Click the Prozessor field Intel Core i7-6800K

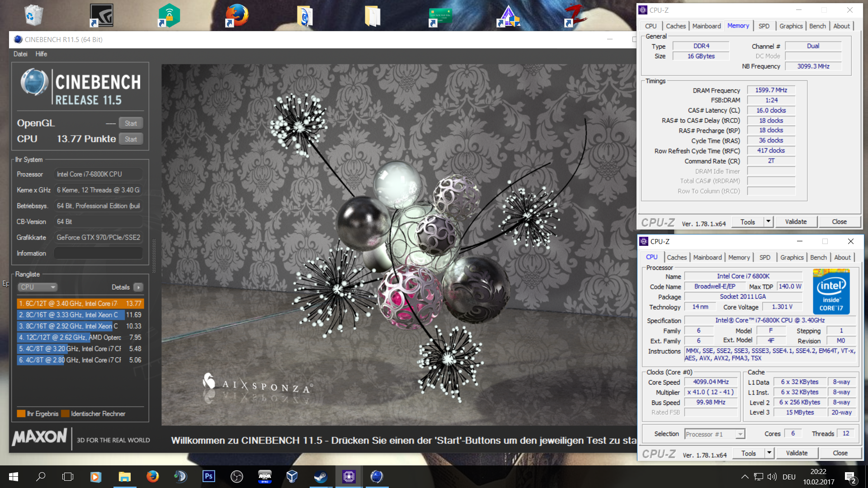pyautogui.click(x=99, y=174)
